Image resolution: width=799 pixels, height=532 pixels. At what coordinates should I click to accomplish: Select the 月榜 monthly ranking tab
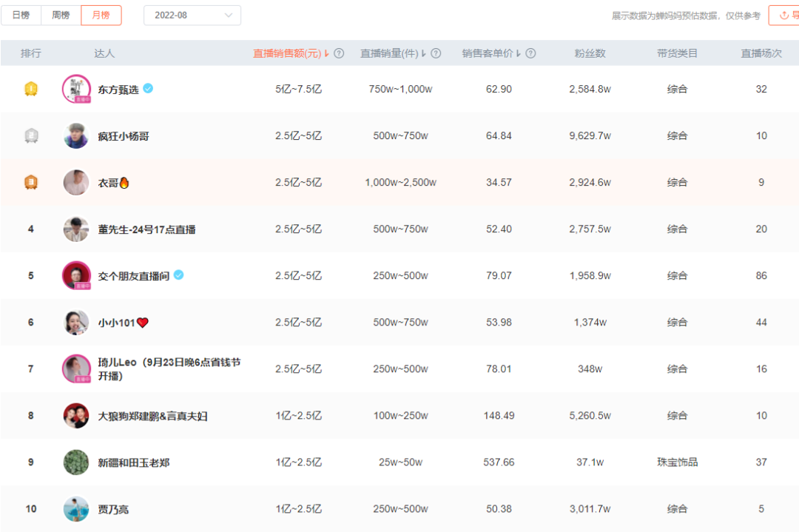pyautogui.click(x=101, y=16)
